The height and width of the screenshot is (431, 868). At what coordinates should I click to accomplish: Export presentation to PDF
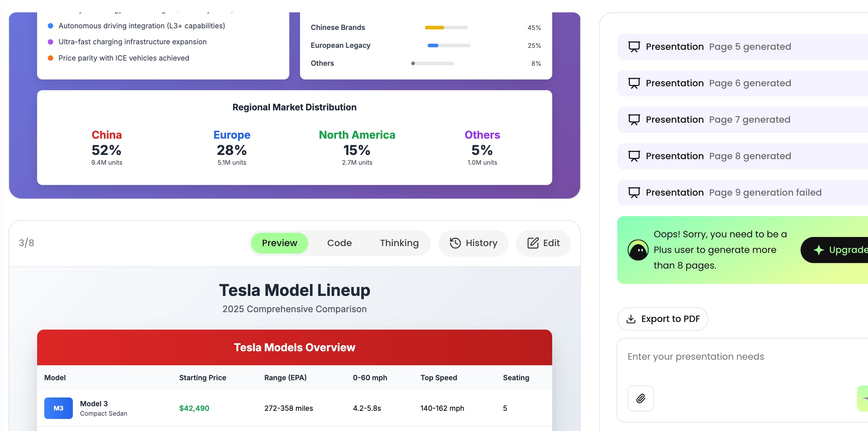pos(663,319)
